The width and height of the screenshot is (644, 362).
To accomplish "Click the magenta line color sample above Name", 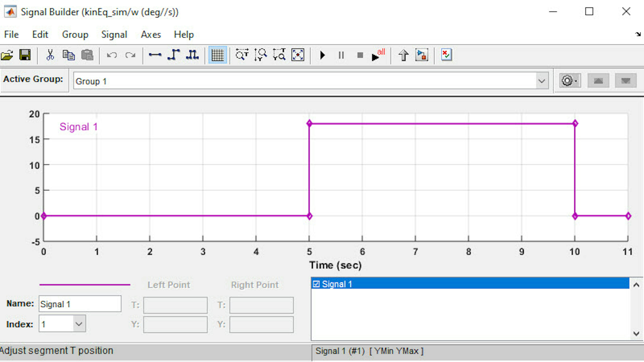I will (85, 285).
